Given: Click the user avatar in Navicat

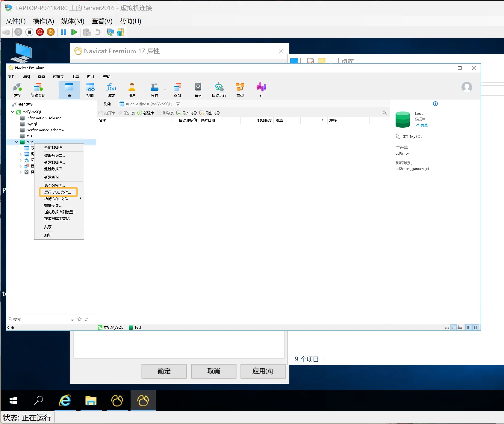Looking at the screenshot, I should [467, 87].
